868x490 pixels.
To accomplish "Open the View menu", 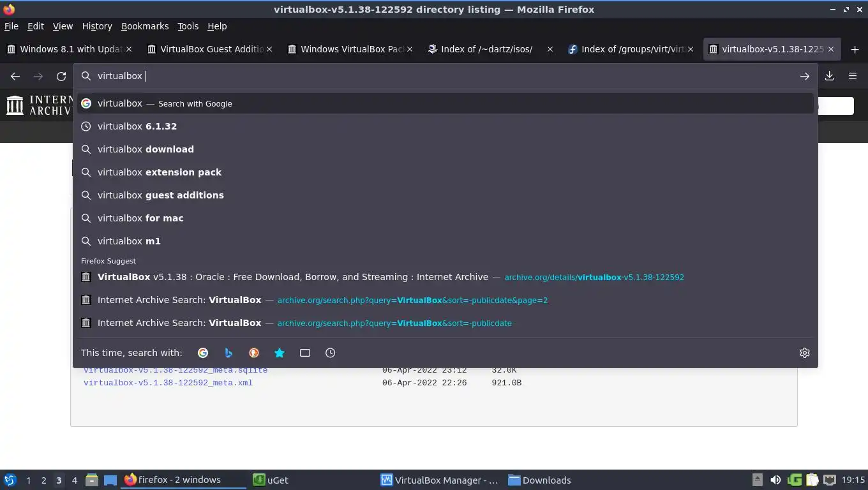I will (x=63, y=26).
